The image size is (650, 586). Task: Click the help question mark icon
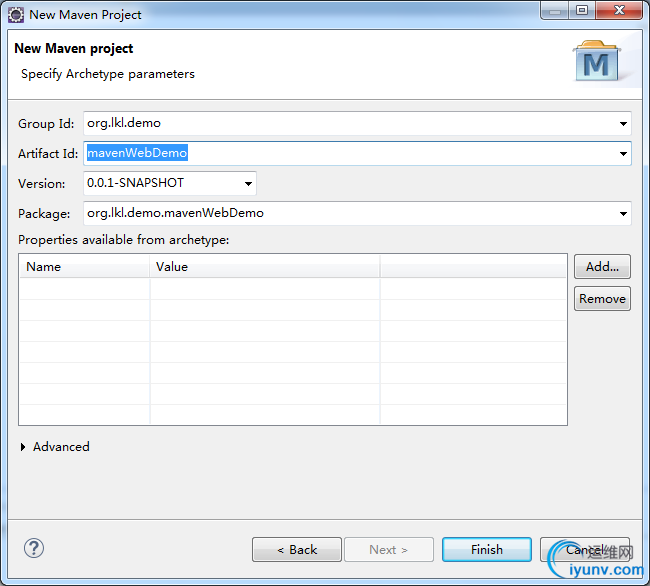coord(34,548)
